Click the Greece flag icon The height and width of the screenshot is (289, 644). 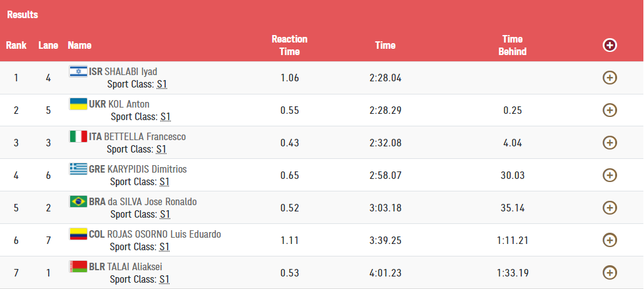click(78, 169)
